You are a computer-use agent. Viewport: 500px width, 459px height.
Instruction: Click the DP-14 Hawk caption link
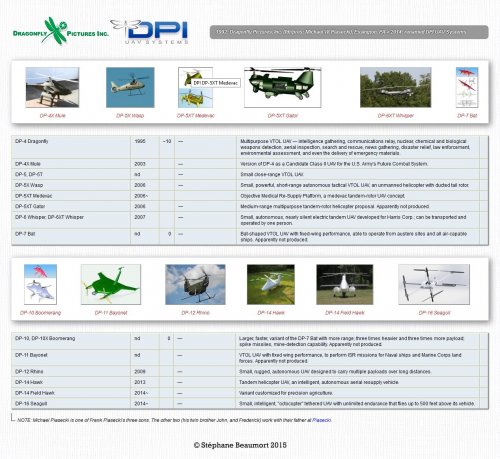click(271, 313)
